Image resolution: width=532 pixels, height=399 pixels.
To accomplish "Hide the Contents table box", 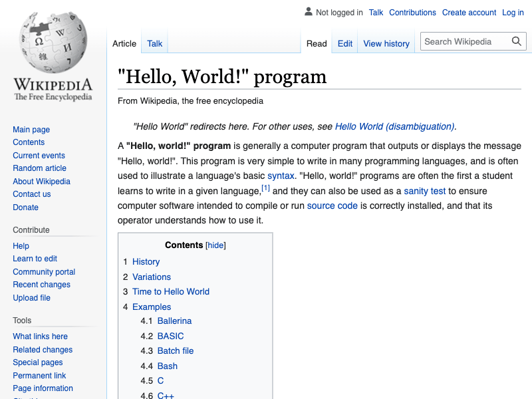I will pos(215,245).
